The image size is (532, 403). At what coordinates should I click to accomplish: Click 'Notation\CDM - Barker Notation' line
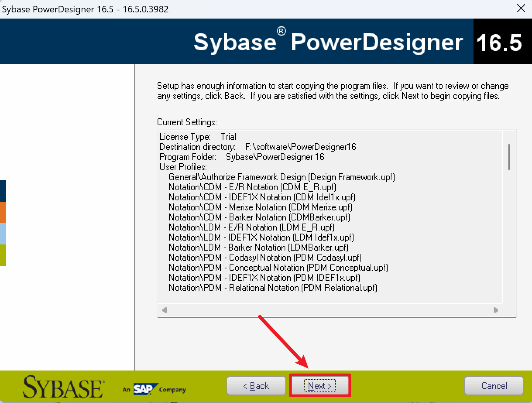(259, 217)
